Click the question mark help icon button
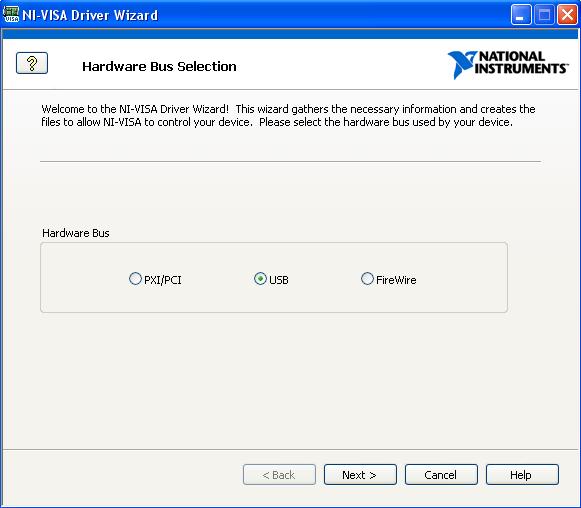Screen dimensions: 581x508 (x=32, y=63)
